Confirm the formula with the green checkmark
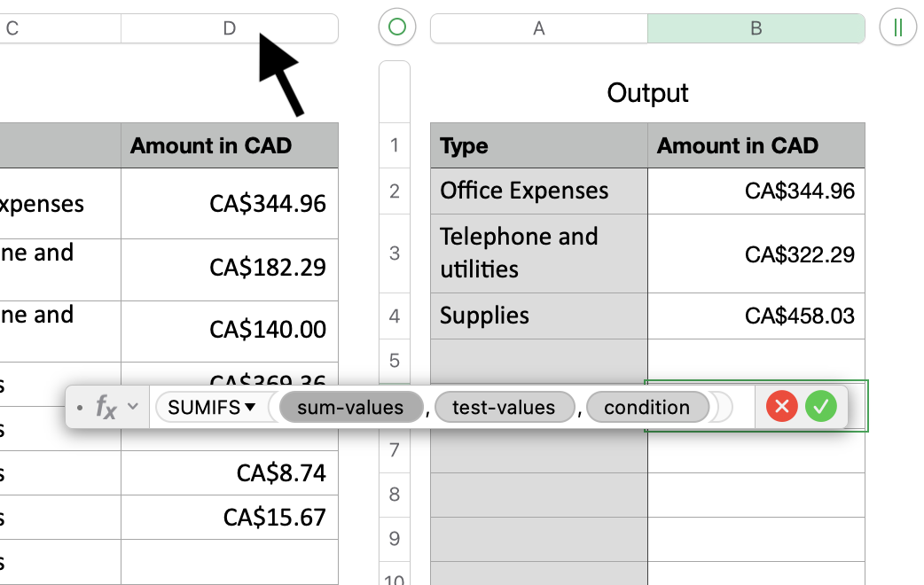This screenshot has height=585, width=924. [821, 408]
